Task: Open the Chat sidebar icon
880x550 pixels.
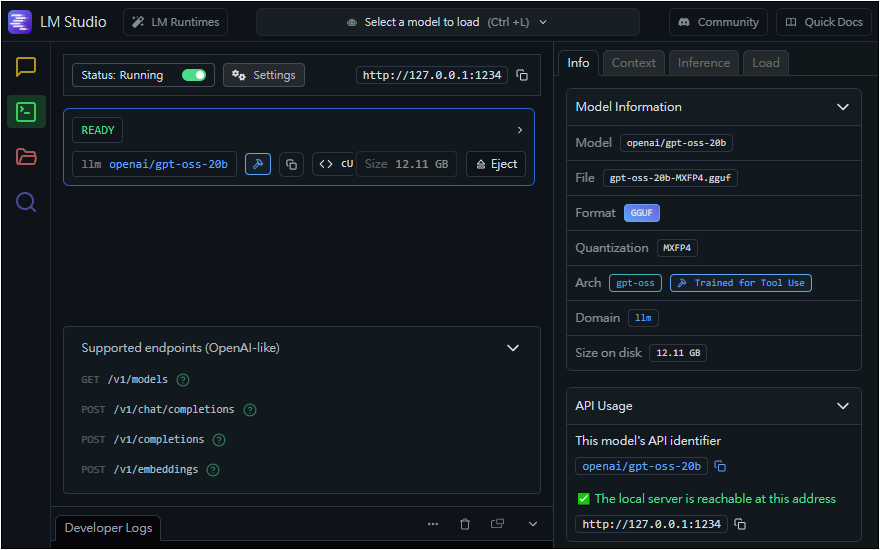Action: click(26, 67)
